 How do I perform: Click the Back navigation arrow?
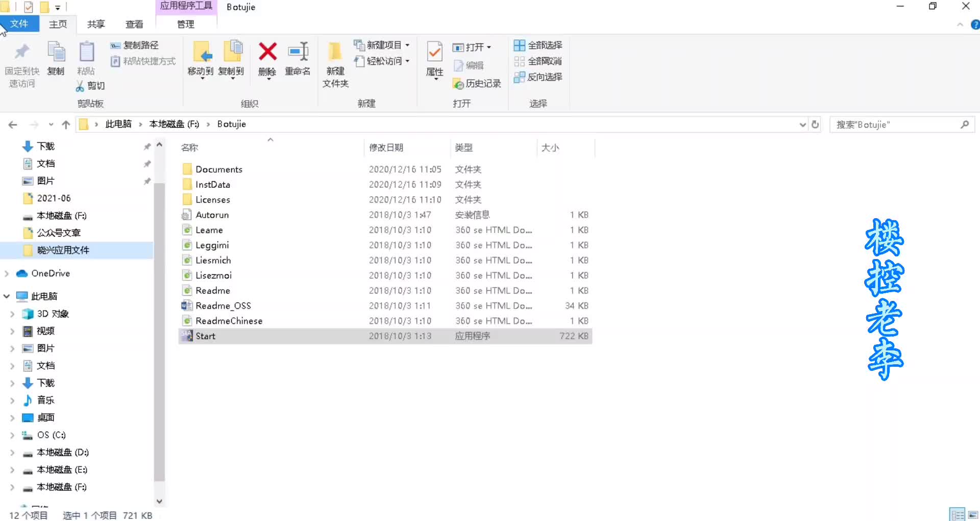point(13,125)
